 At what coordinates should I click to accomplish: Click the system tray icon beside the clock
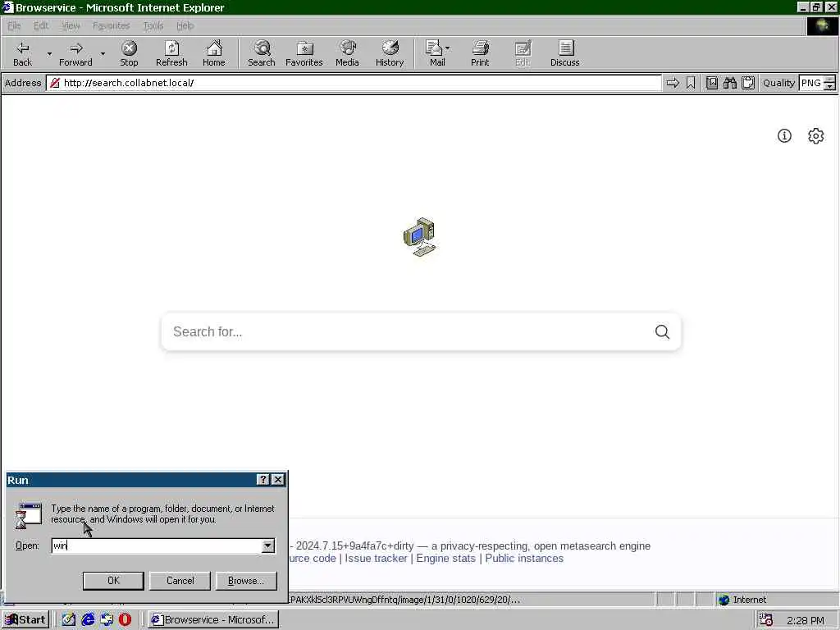[766, 620]
